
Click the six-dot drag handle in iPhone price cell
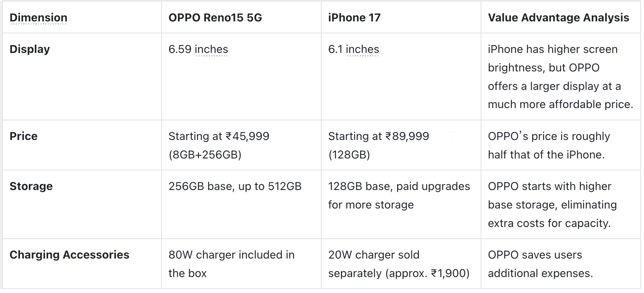coord(467,136)
